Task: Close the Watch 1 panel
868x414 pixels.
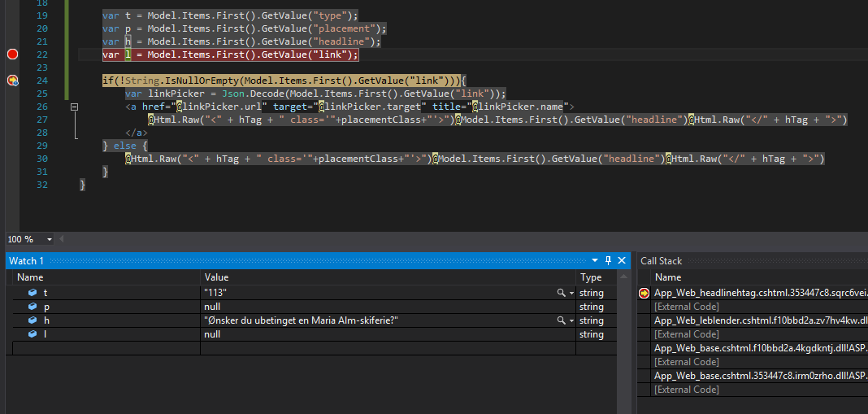Action: coord(622,260)
